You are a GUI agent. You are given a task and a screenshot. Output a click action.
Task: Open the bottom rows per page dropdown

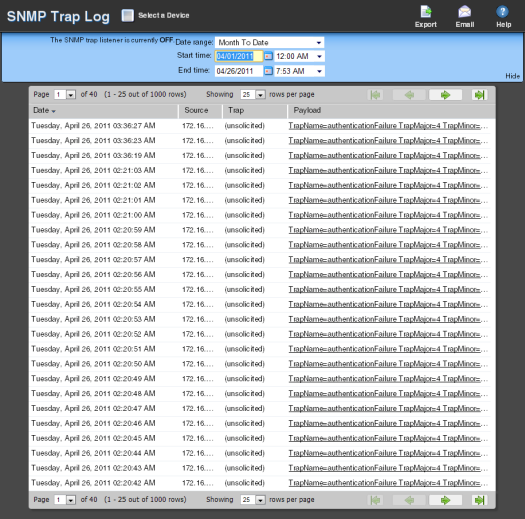coord(253,500)
